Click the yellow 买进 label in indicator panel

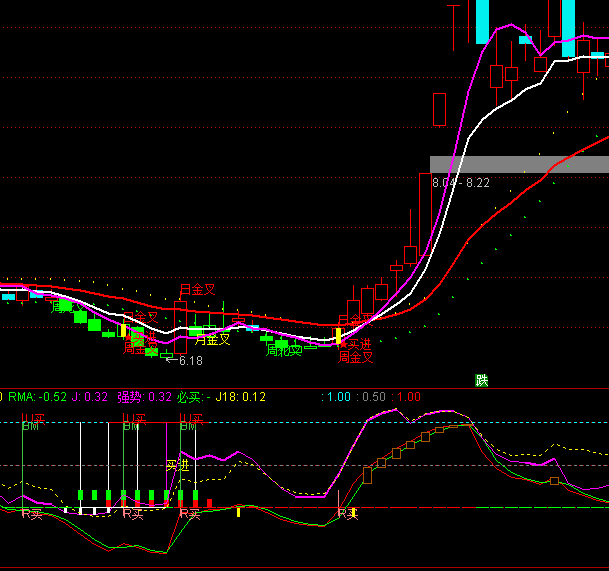click(x=177, y=465)
